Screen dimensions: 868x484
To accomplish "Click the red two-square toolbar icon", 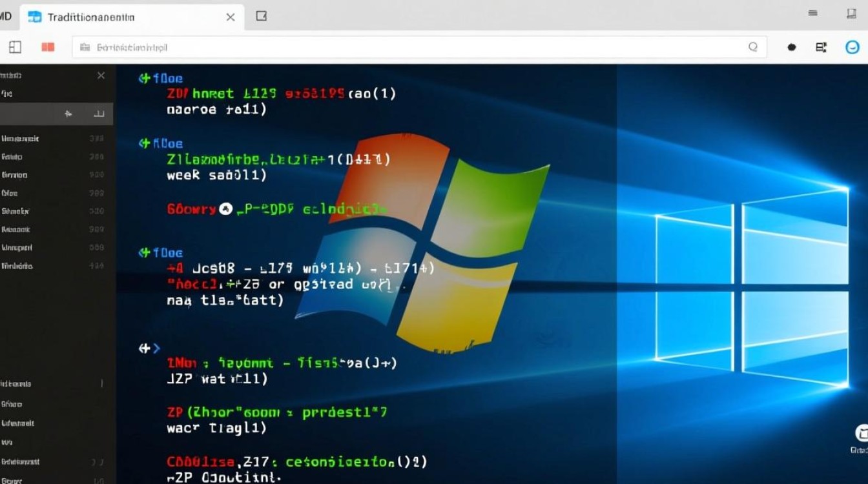I will [x=48, y=47].
